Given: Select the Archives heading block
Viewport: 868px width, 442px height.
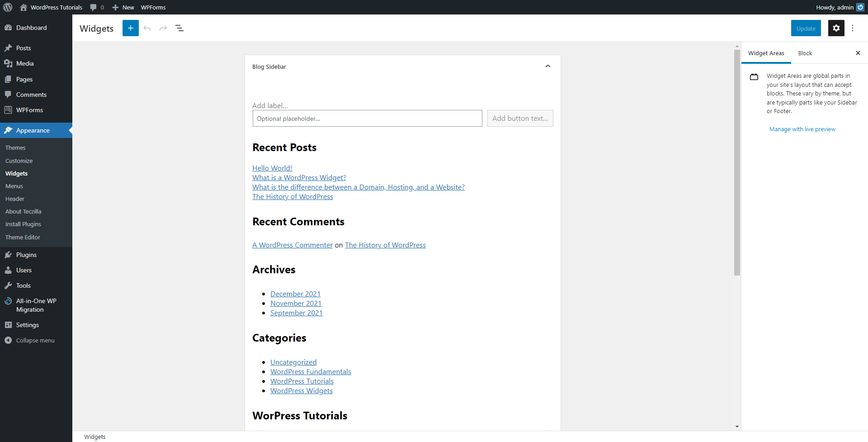Looking at the screenshot, I should pos(274,270).
